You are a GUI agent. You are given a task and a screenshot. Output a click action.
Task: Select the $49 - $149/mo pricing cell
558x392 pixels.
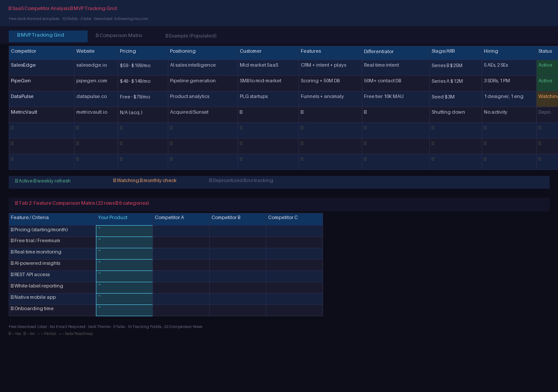[x=143, y=84]
